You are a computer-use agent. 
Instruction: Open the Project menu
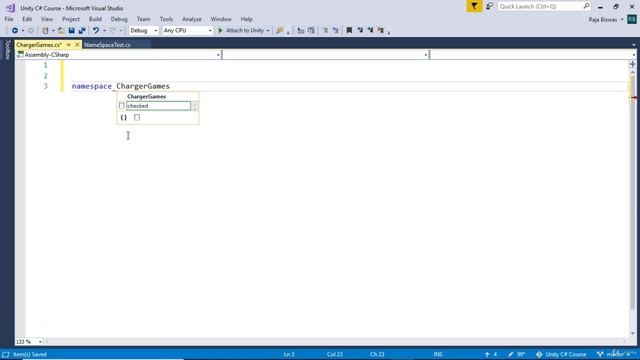click(x=71, y=19)
